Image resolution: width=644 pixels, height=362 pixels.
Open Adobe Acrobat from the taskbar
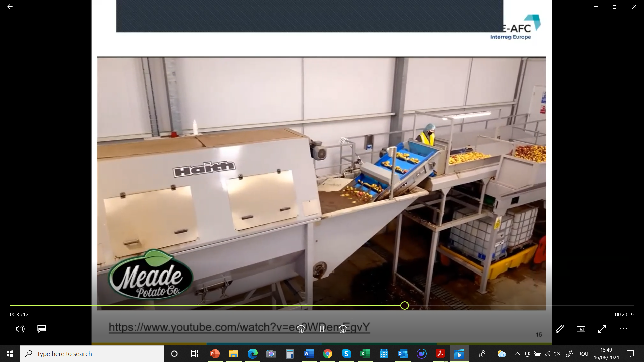440,354
